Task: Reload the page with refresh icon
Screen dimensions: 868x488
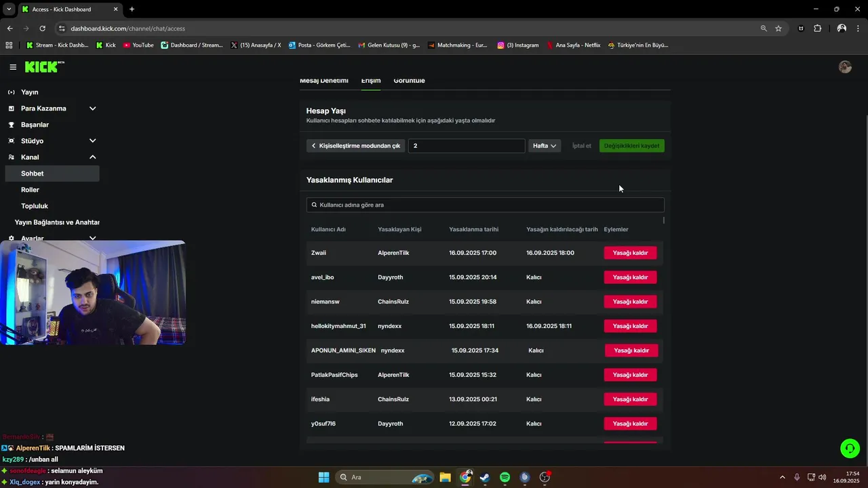Action: [x=43, y=28]
